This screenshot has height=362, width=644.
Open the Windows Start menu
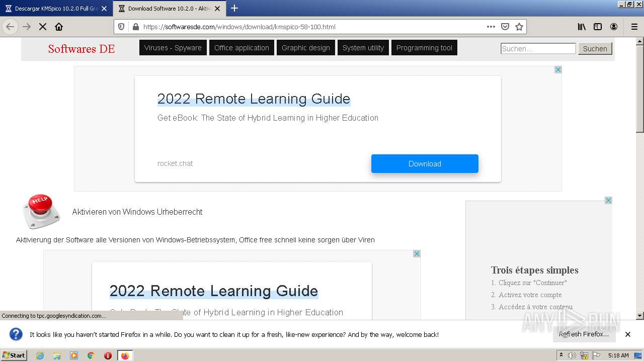pos(14,355)
